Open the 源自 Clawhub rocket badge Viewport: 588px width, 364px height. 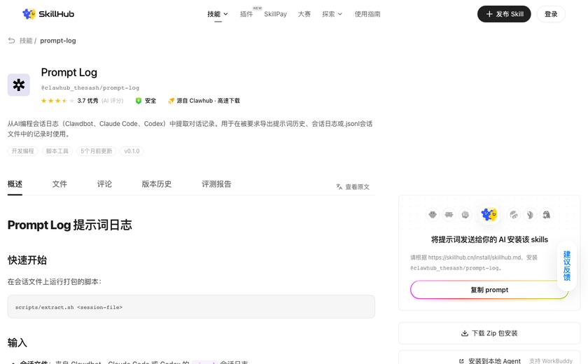(204, 101)
